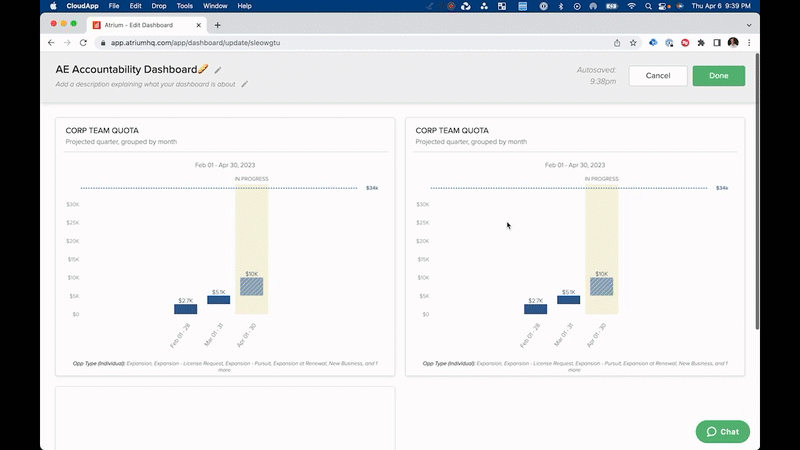This screenshot has width=800, height=450.
Task: Click the left card's CORP TEAM QUOTA title
Action: coord(102,131)
